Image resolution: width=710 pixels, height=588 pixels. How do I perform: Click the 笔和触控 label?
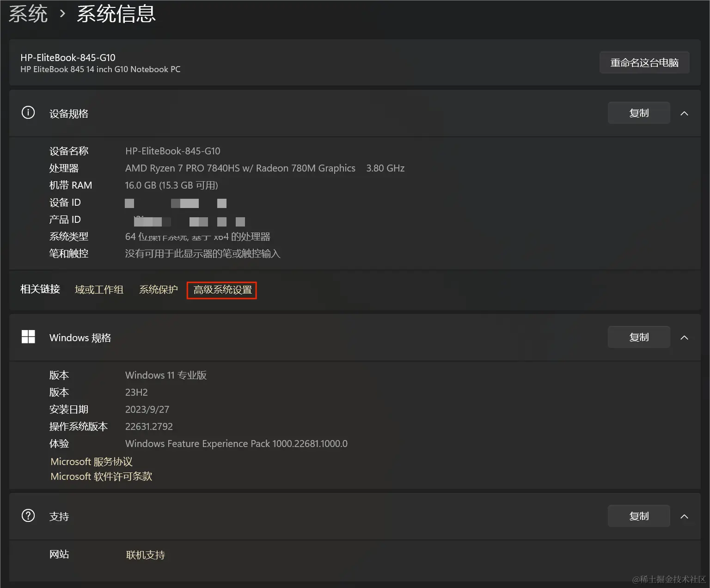click(x=69, y=254)
